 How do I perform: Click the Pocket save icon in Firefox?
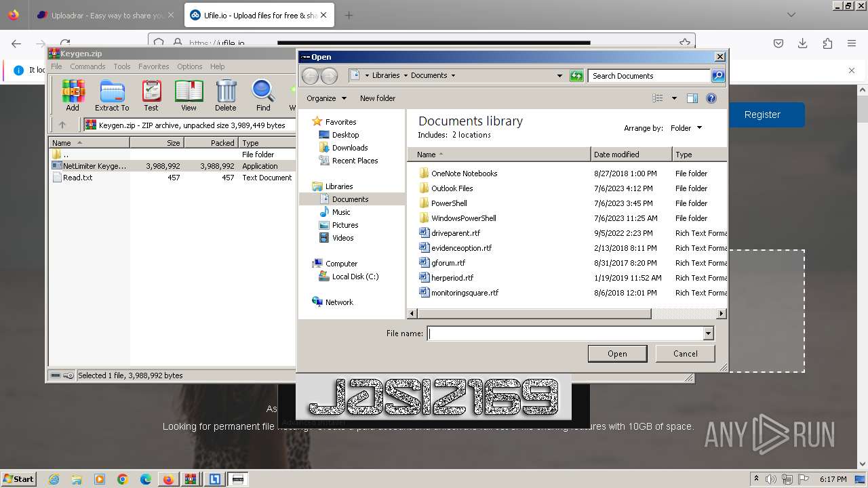778,43
